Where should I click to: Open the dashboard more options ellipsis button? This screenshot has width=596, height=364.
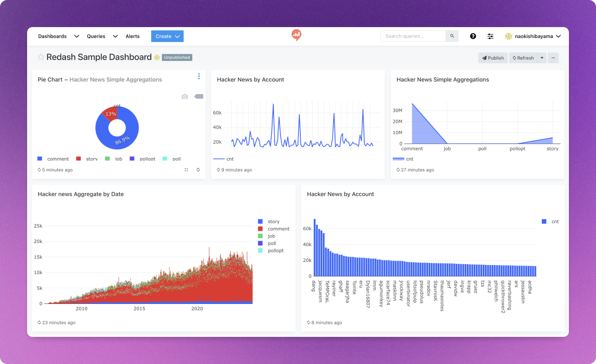click(553, 58)
